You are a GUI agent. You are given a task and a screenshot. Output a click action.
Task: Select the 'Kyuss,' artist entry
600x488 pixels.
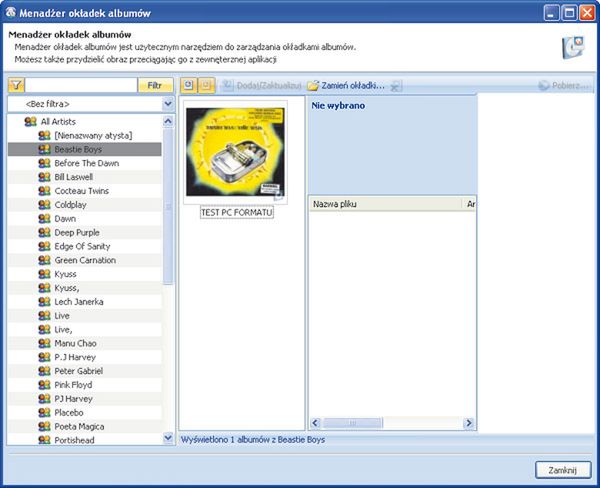coord(67,288)
